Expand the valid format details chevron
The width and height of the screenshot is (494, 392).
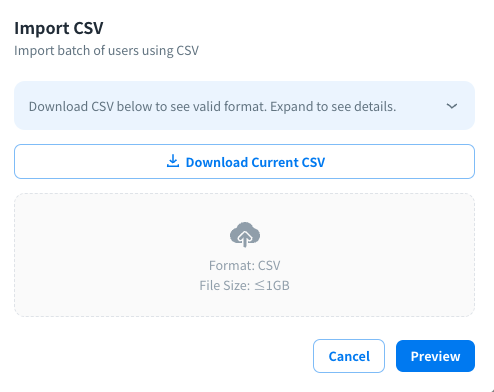click(452, 106)
